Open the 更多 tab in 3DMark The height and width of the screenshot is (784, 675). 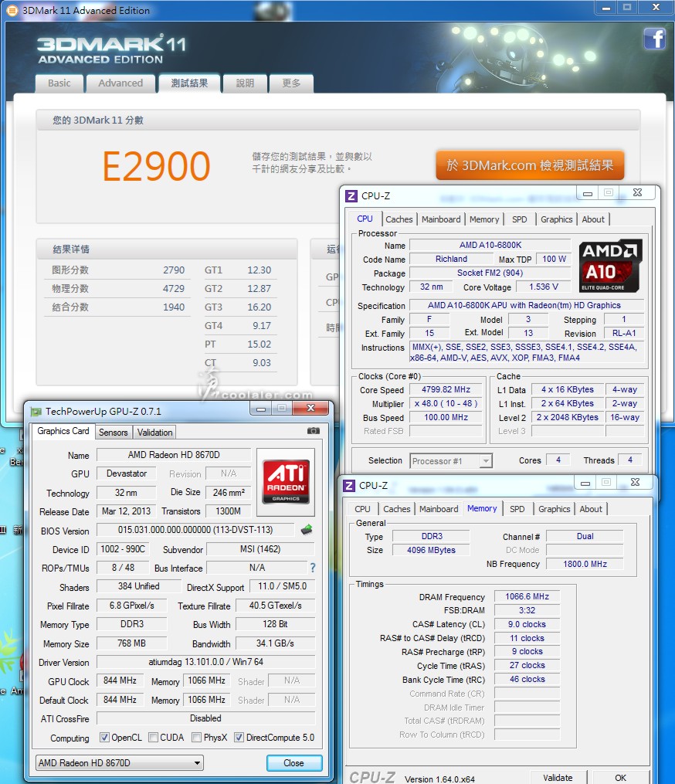point(291,83)
